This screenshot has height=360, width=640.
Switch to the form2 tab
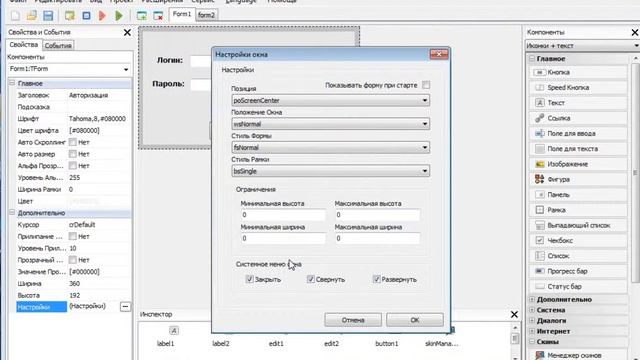pyautogui.click(x=206, y=15)
